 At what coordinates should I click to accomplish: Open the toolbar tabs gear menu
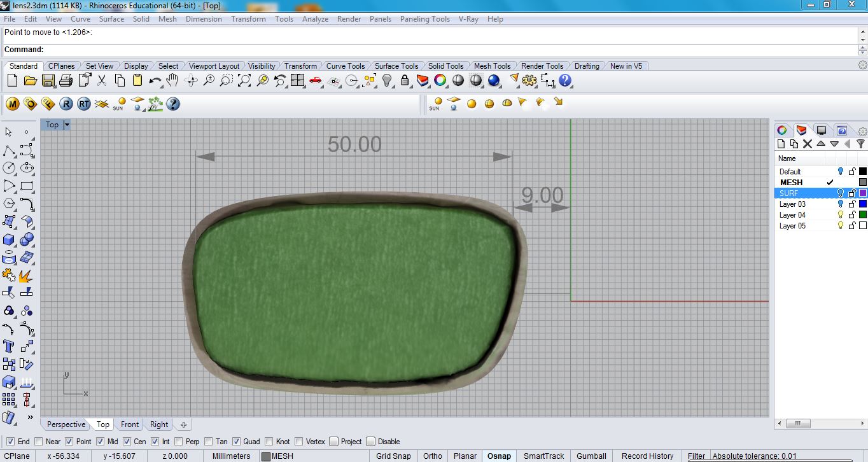point(862,66)
